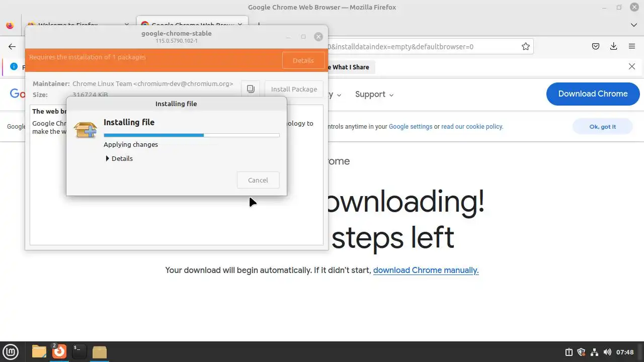The image size is (644, 362).
Task: Close the Google Chrome Web Browser tab
Action: (x=240, y=24)
